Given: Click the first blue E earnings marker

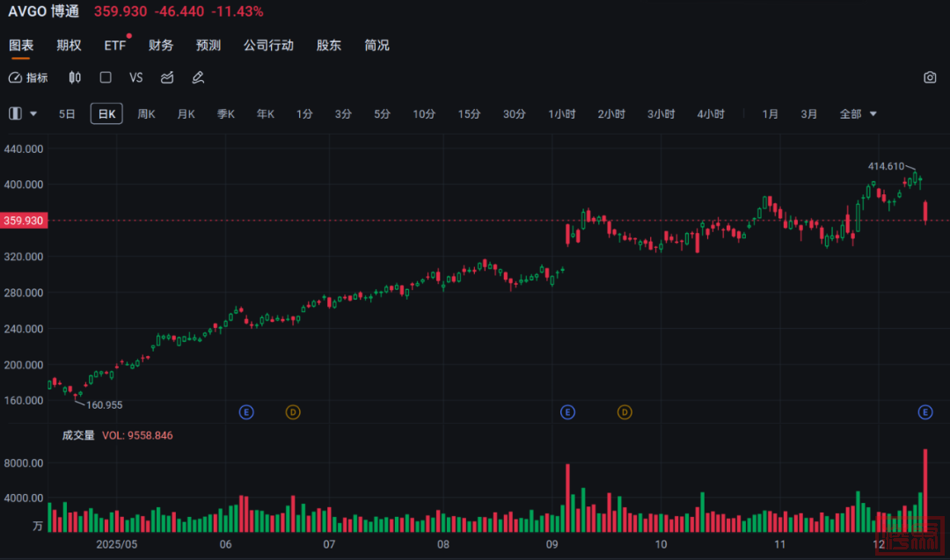Looking at the screenshot, I should pos(246,411).
